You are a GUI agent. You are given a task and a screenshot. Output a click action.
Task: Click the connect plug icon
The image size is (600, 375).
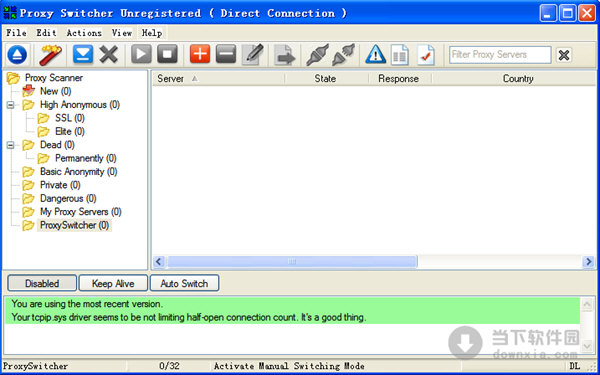(317, 55)
